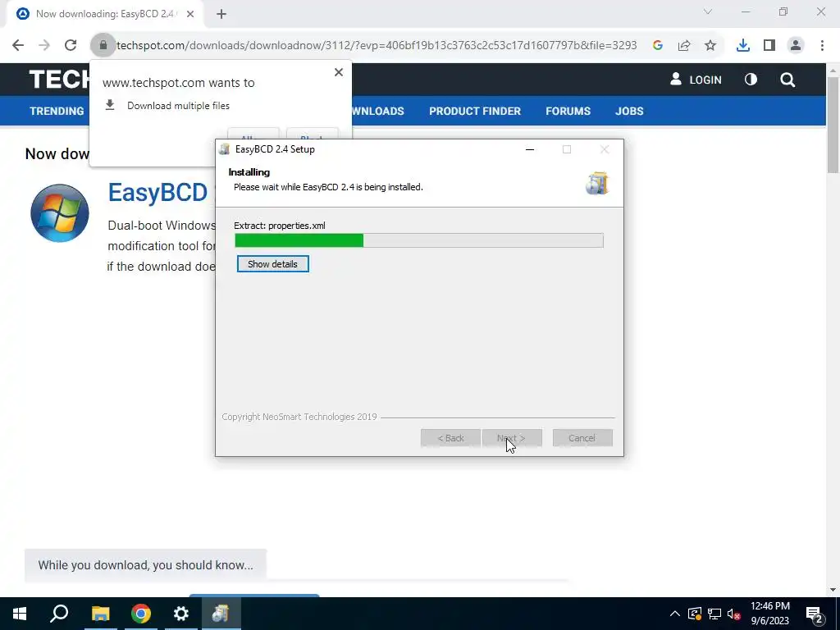Image resolution: width=840 pixels, height=630 pixels.
Task: Click the Windows logo EasyBCD thumbnail
Action: [x=59, y=213]
